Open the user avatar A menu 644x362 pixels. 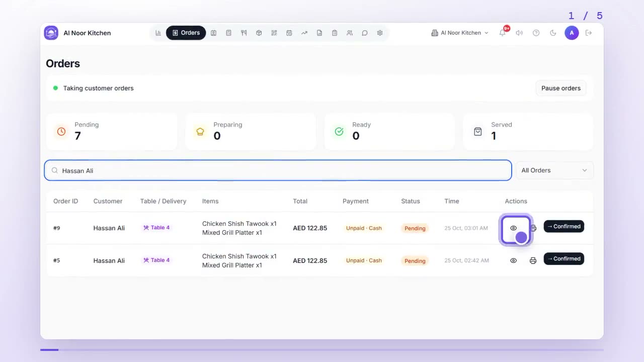[x=572, y=33]
